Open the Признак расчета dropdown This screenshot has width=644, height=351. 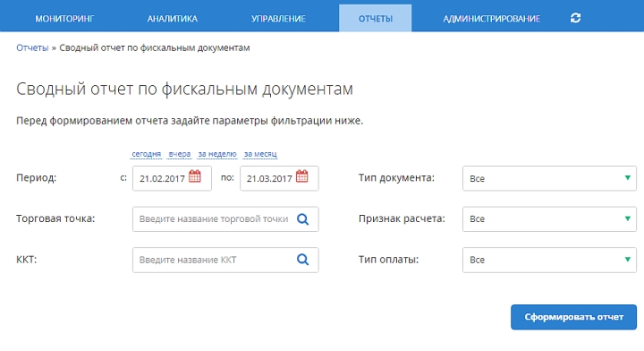549,219
